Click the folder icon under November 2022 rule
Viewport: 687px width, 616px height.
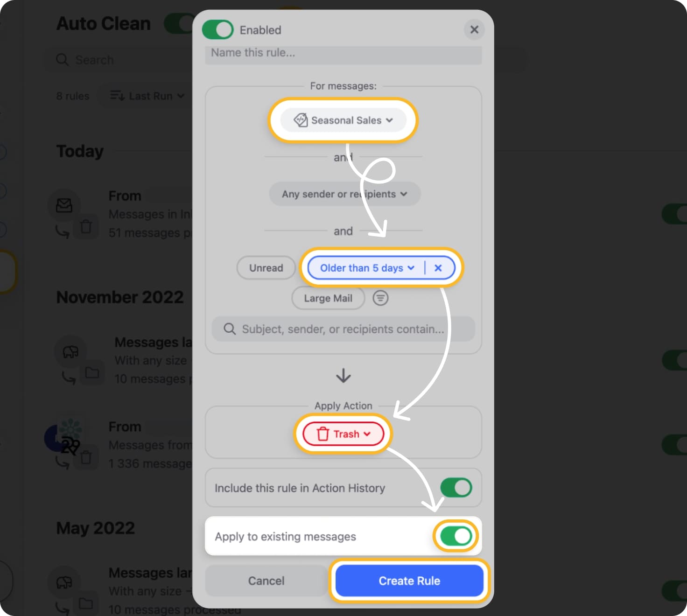click(92, 372)
